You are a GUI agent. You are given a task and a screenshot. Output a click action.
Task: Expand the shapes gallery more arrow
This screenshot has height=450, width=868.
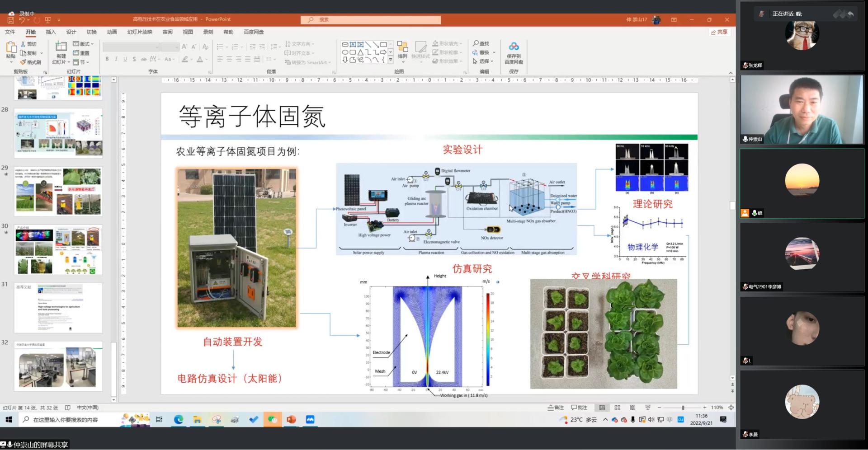[x=391, y=60]
